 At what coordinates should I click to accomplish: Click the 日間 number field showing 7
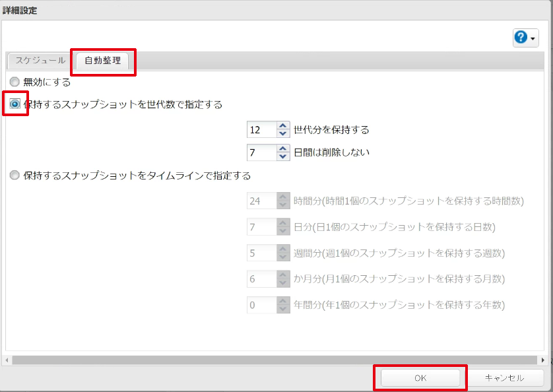261,152
